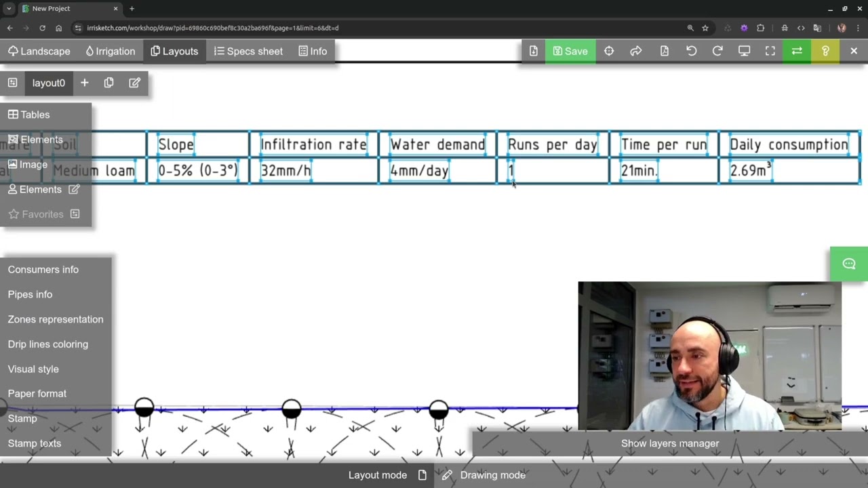Screen dimensions: 868x488
Task: Open layout settings icon left of layout0
Action: point(12,83)
